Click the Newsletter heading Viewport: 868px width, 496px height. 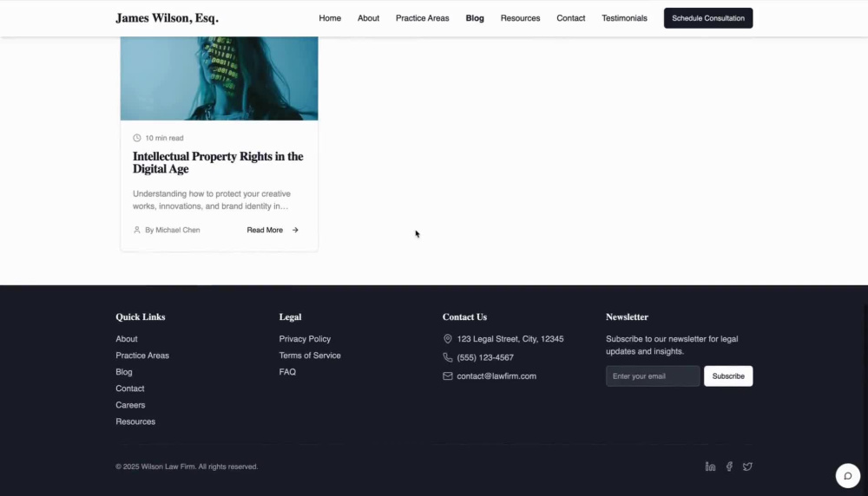coord(627,317)
